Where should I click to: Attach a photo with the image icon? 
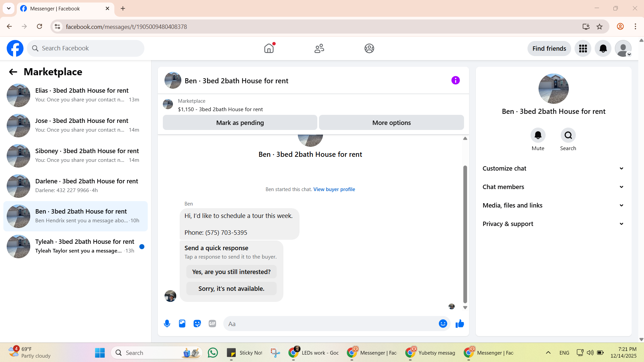(182, 324)
